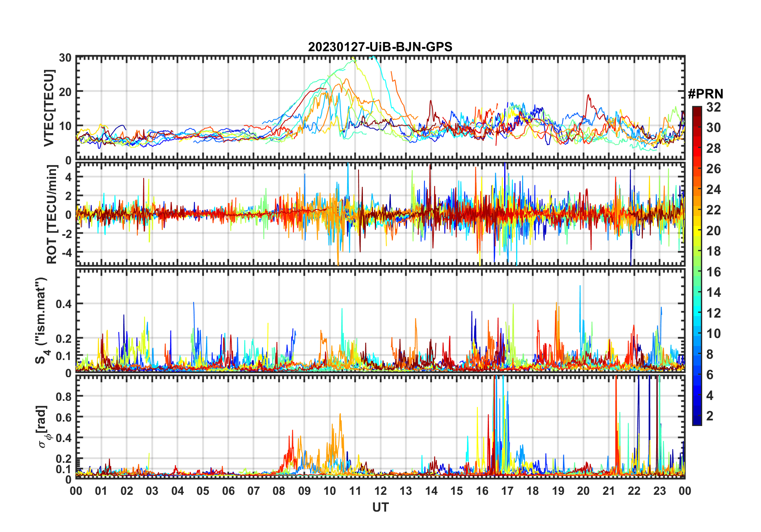Image resolution: width=761 pixels, height=532 pixels.
Task: Click the -2 tick on ROT axis
Action: (66, 234)
